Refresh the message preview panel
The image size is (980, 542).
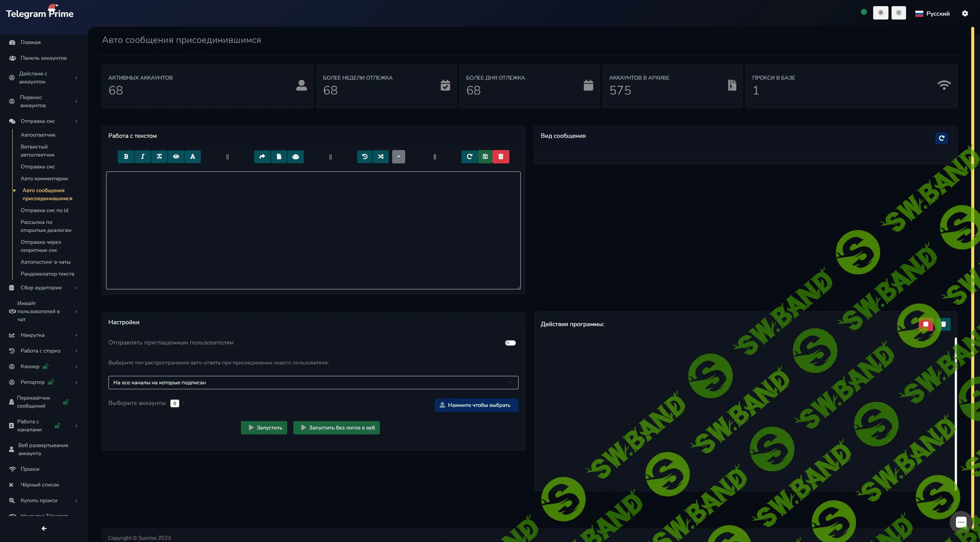941,138
